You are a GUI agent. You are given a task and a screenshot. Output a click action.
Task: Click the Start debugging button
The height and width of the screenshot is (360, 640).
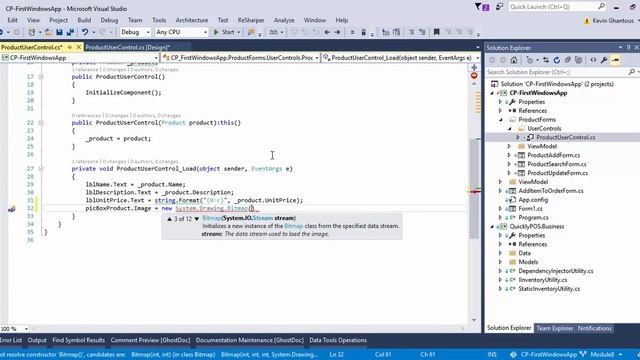[224, 32]
